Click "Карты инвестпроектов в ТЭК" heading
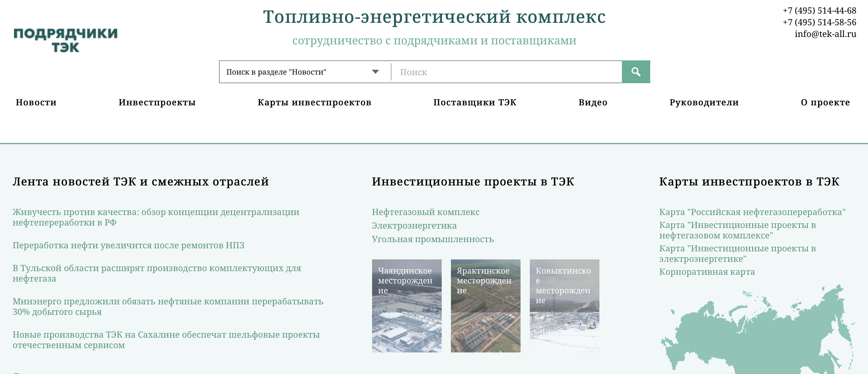 pyautogui.click(x=749, y=182)
